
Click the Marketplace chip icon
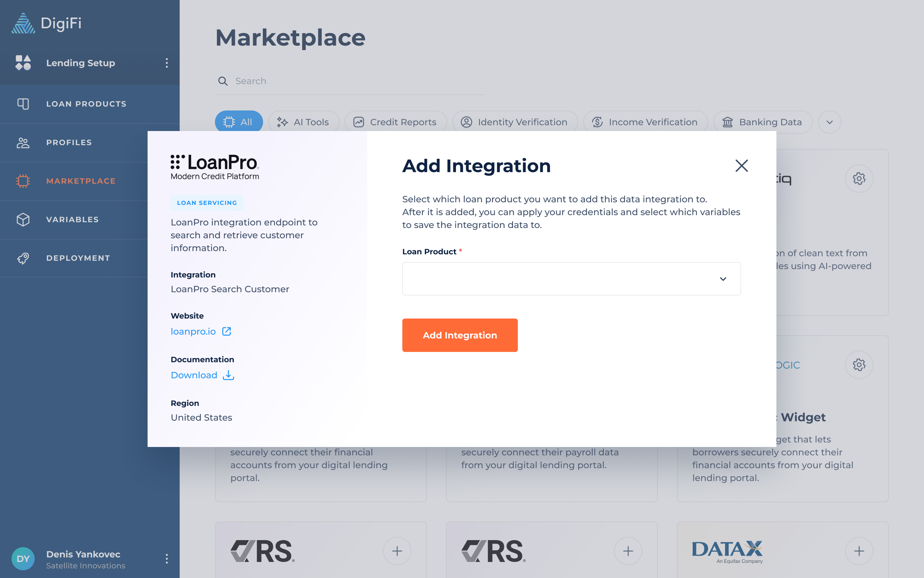[x=23, y=181]
